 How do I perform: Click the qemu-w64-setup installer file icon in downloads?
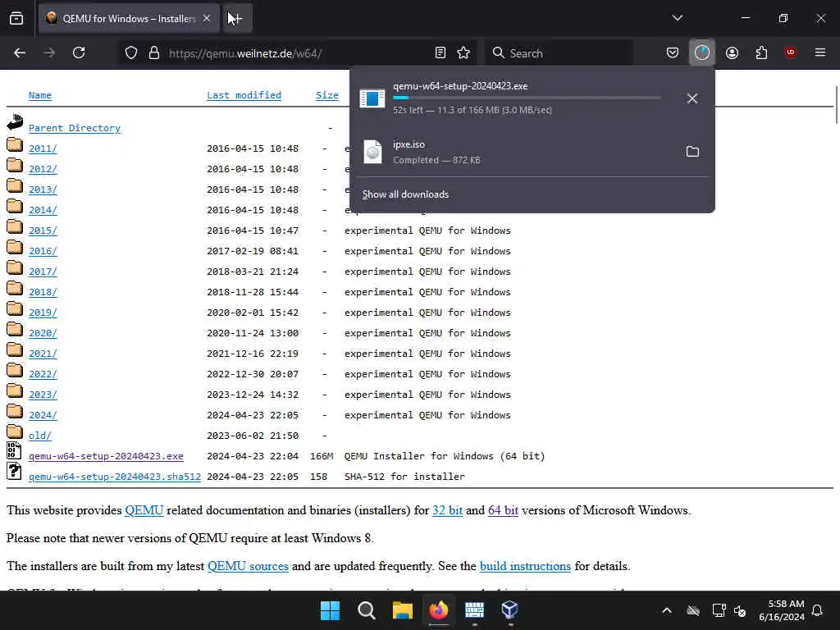(372, 98)
